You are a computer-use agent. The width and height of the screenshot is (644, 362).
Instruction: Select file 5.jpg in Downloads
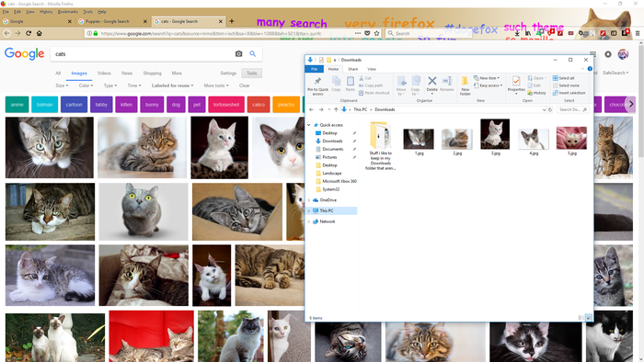coord(571,141)
